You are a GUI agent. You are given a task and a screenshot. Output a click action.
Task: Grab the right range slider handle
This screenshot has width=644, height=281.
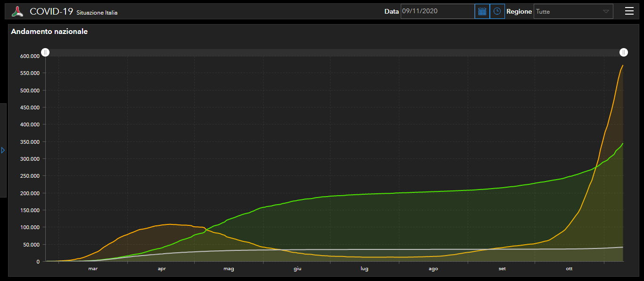[x=623, y=52]
